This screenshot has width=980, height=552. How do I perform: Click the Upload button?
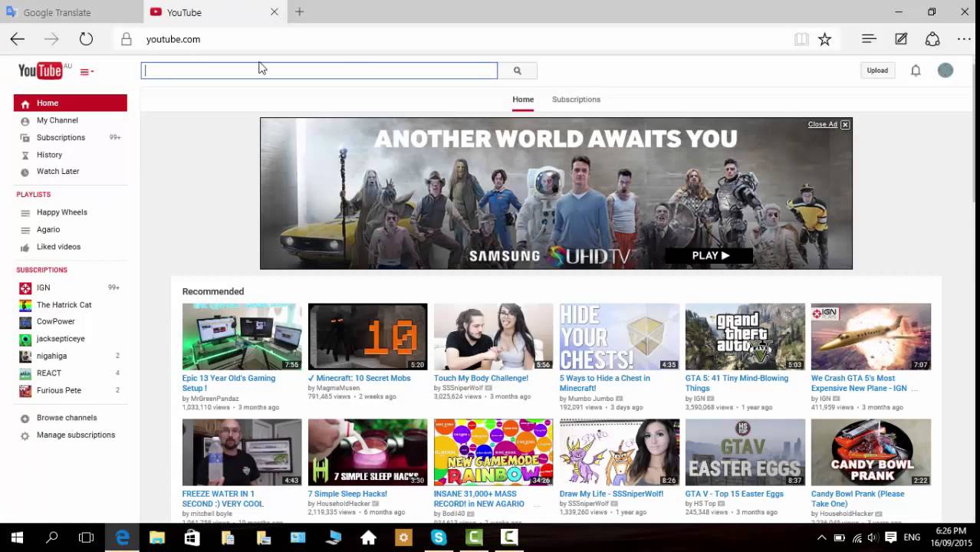point(877,71)
